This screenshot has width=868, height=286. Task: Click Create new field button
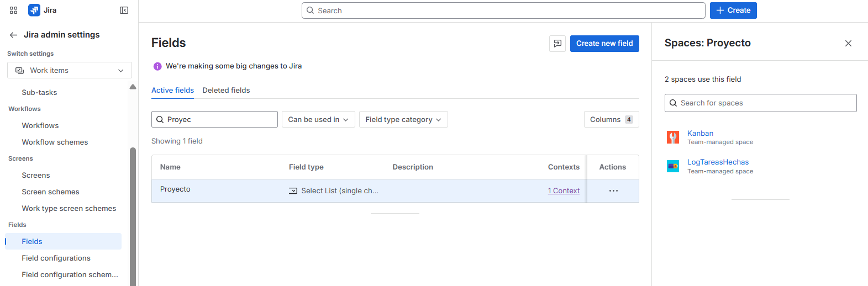604,43
